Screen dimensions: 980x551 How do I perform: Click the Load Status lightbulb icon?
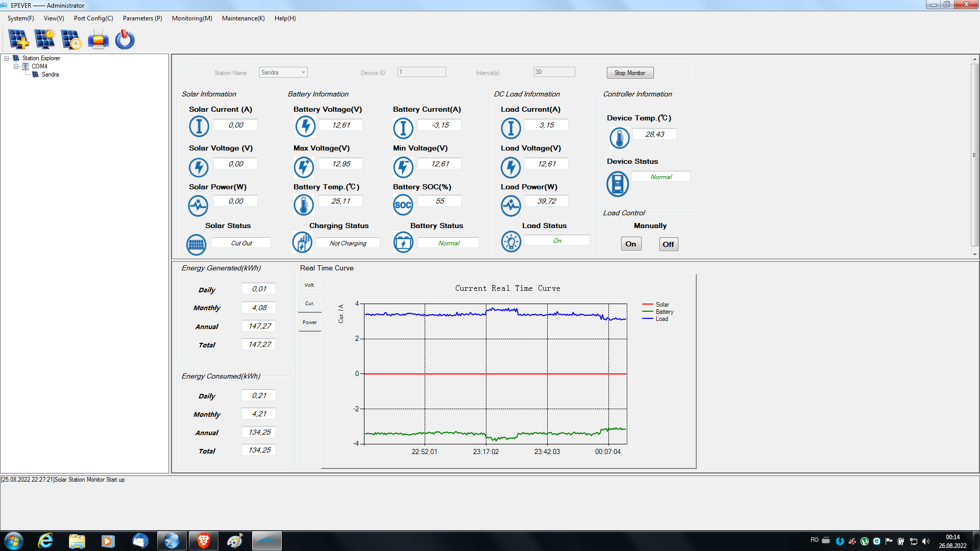pyautogui.click(x=510, y=242)
